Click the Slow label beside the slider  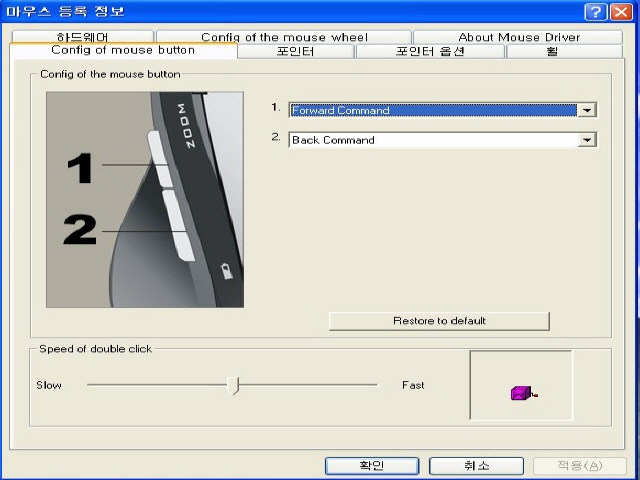point(49,385)
